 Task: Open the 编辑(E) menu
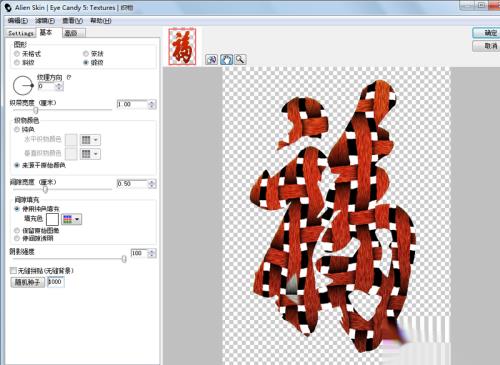point(18,21)
